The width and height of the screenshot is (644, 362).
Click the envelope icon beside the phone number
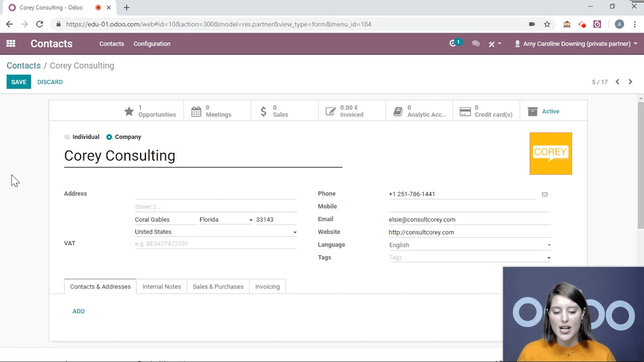click(544, 194)
